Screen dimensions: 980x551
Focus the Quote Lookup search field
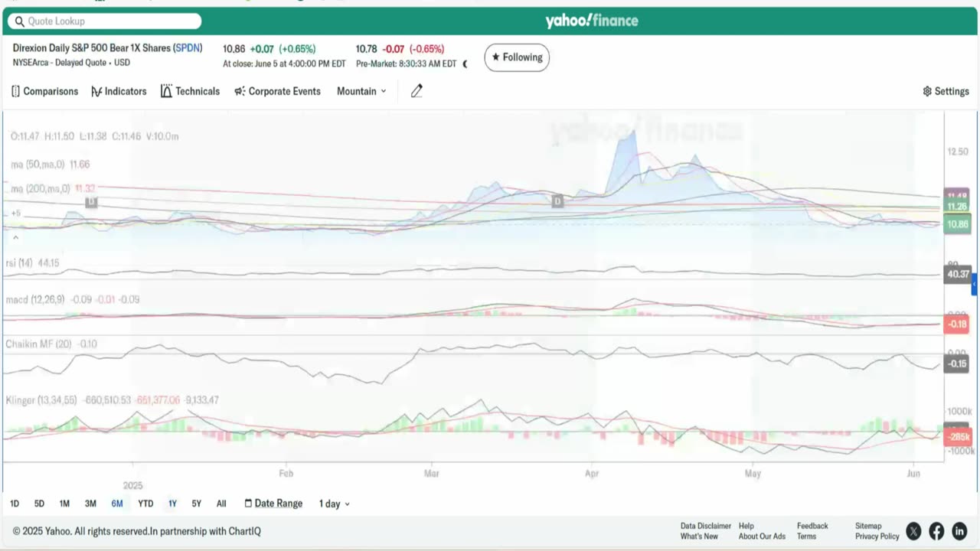[105, 21]
